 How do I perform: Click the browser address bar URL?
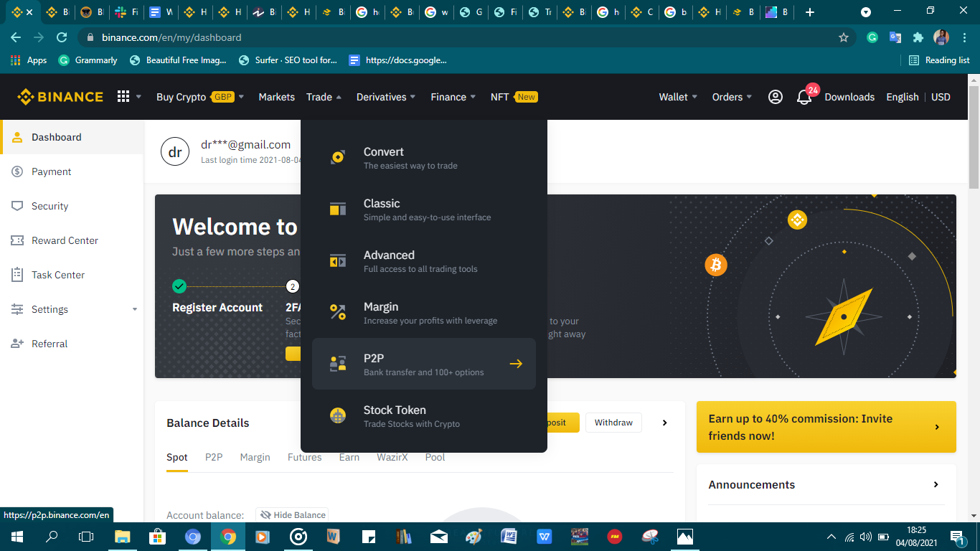[x=171, y=37]
